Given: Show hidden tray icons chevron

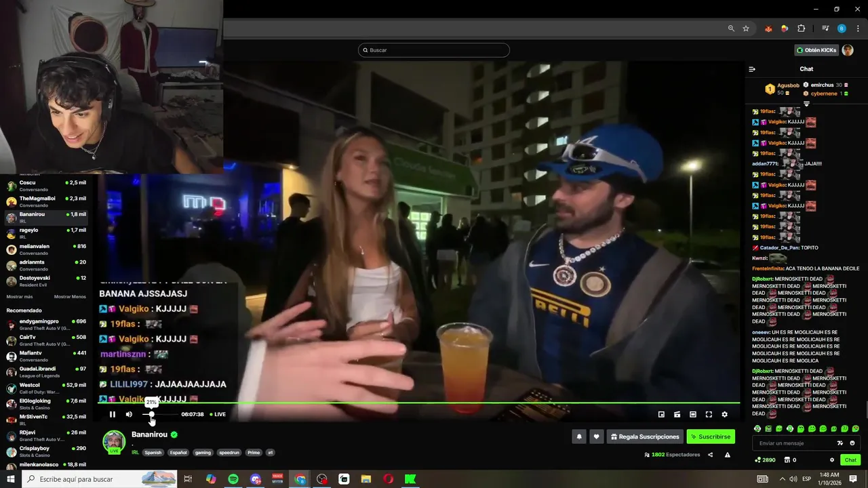Looking at the screenshot, I should 782,479.
